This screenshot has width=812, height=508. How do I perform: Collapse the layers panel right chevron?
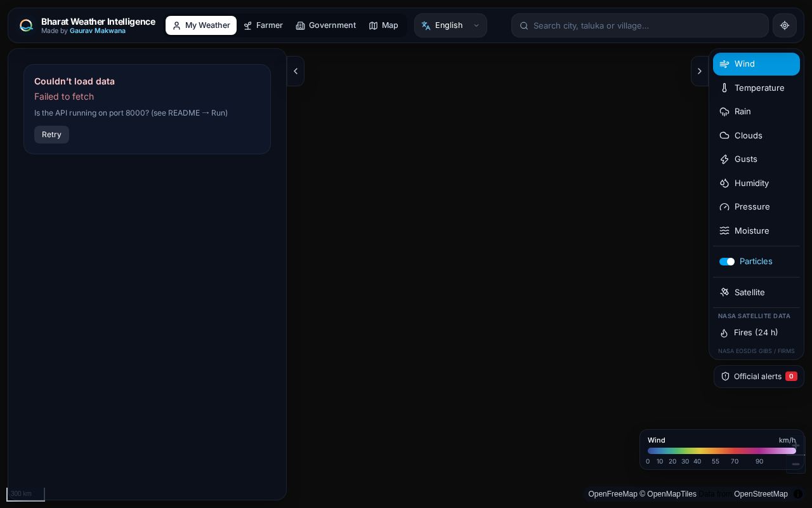pyautogui.click(x=700, y=71)
